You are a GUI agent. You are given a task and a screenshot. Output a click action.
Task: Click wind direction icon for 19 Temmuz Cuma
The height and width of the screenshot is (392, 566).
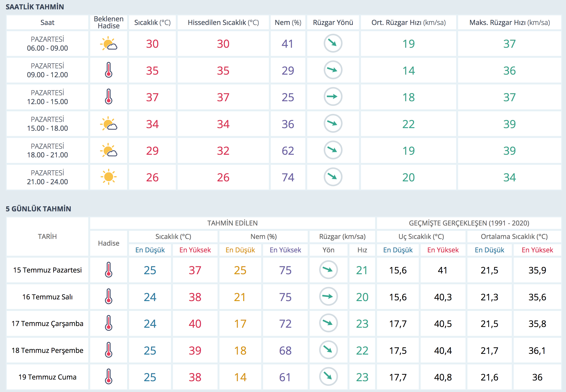(328, 377)
